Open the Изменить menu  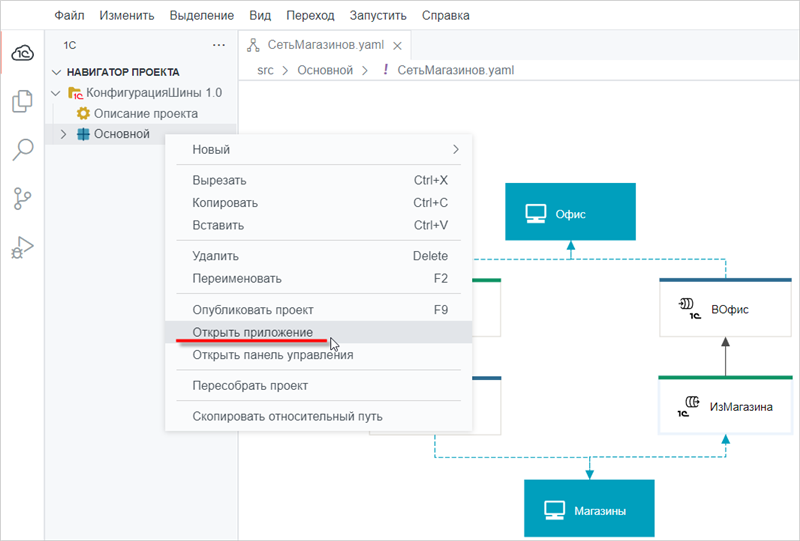[127, 15]
